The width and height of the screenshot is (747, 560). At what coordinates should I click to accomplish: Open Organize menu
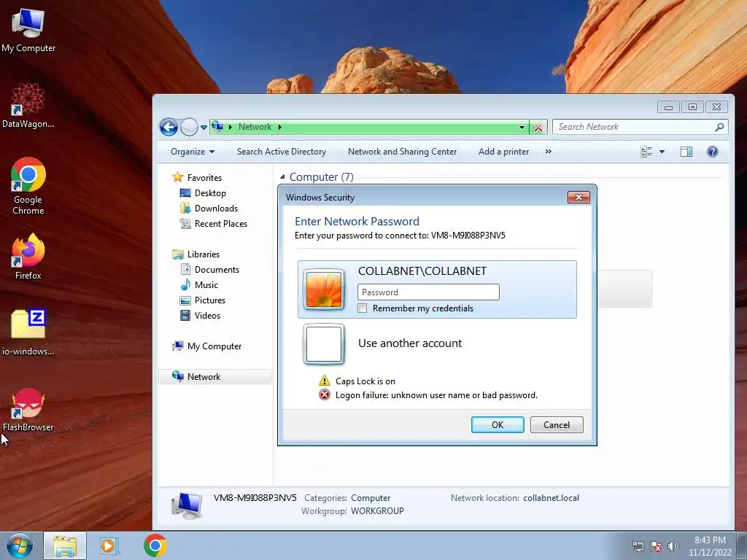[193, 152]
